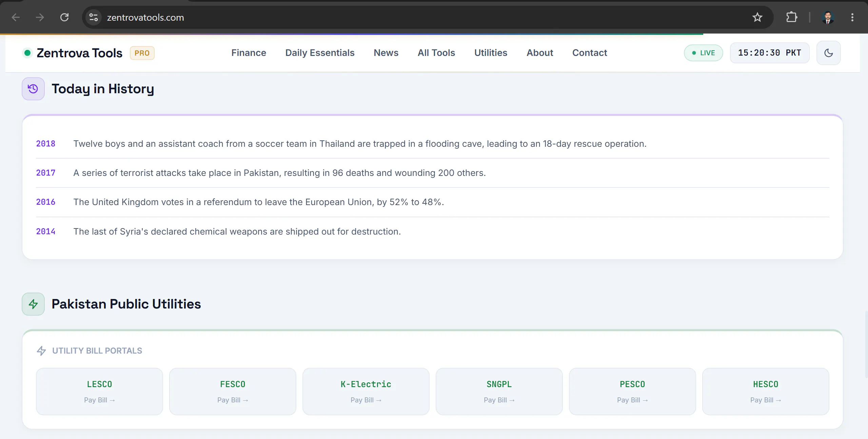
Task: Click the zentrovatools.com address bar
Action: (427, 17)
